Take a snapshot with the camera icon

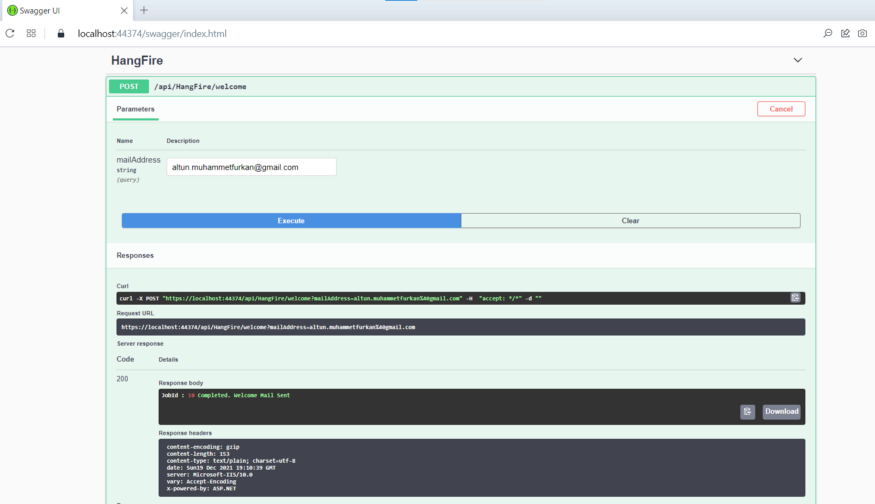tap(863, 33)
